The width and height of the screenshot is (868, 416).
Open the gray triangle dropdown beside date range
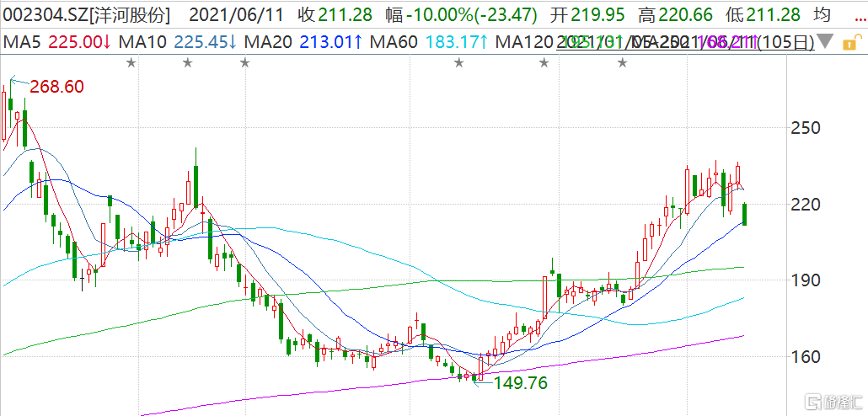coord(825,41)
